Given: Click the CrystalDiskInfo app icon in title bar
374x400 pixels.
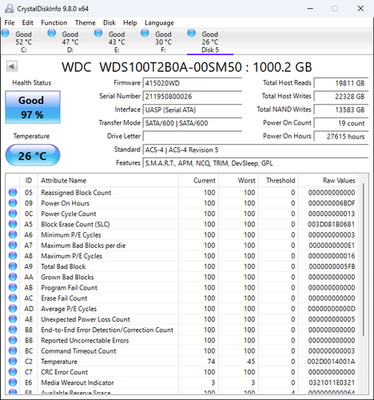Looking at the screenshot, I should pos(9,9).
